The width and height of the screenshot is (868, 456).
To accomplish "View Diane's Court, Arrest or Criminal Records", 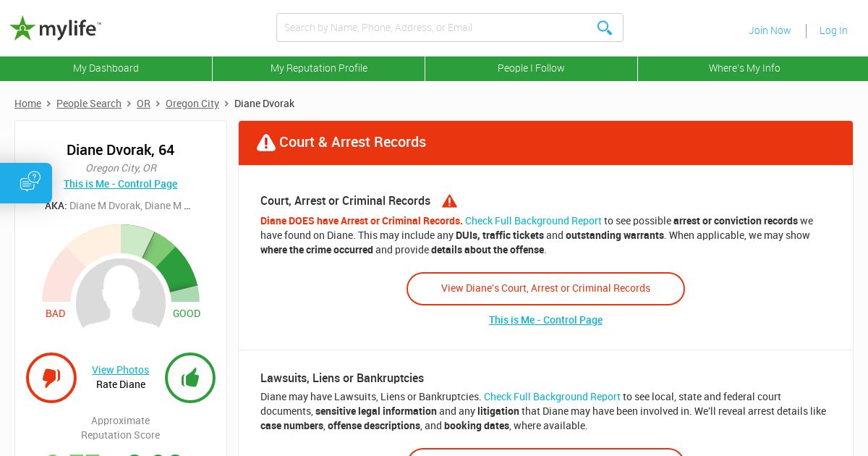I will [545, 289].
